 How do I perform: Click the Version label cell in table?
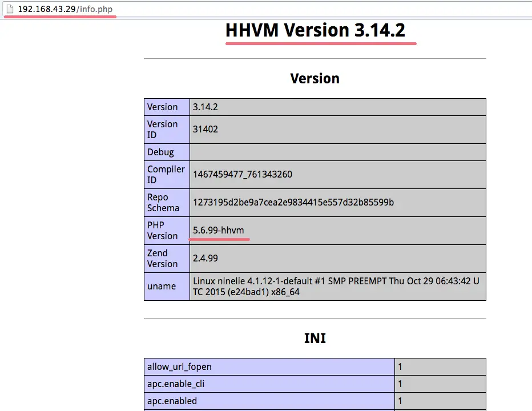(x=167, y=107)
